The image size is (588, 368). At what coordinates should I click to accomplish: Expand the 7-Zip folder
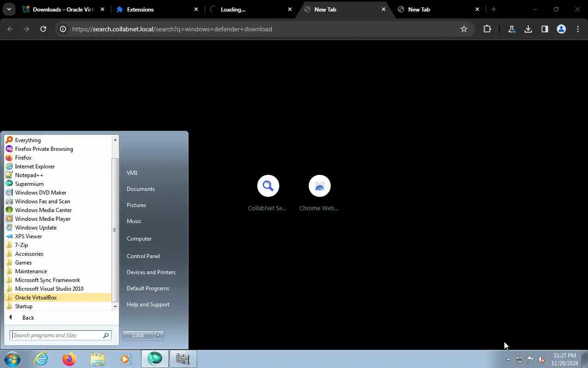coord(58,245)
